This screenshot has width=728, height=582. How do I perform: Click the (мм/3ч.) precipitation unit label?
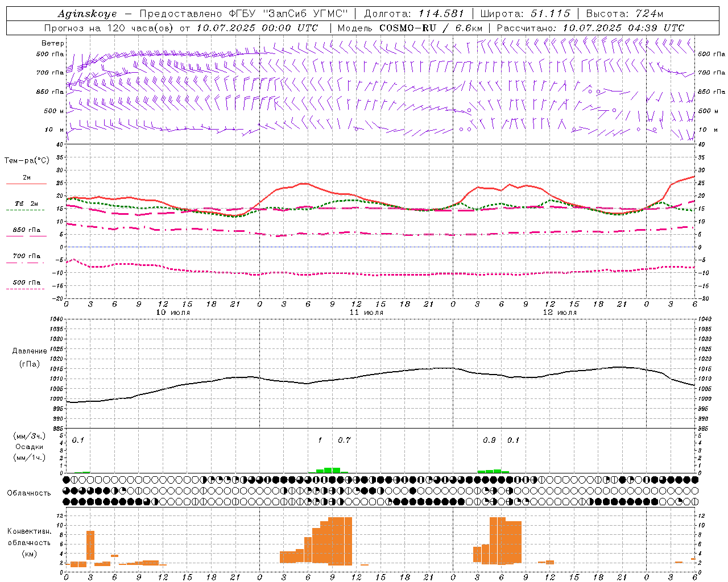pos(29,436)
